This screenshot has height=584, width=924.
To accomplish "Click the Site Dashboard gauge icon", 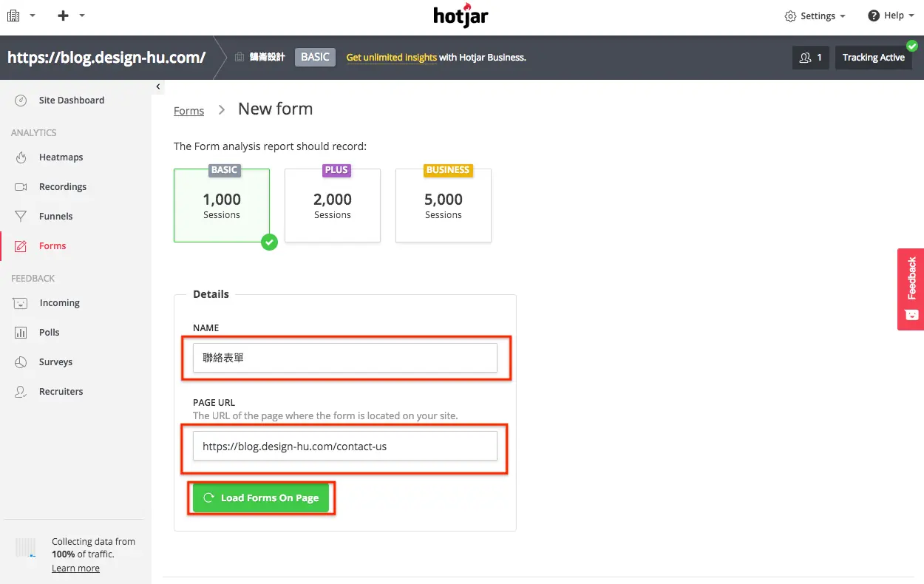I will [21, 101].
